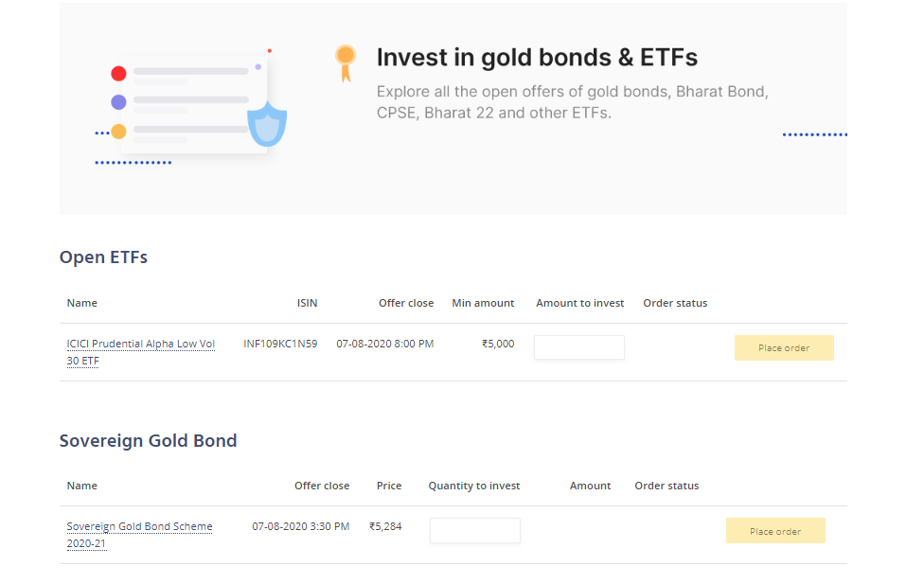The width and height of the screenshot is (924, 584).
Task: Click the purple dot in the illustration
Action: [x=118, y=102]
